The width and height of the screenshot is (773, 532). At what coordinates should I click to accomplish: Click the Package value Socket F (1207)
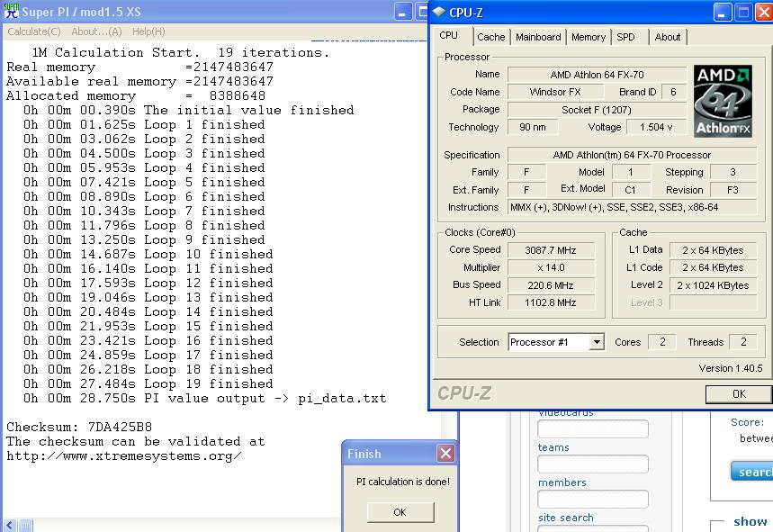597,110
